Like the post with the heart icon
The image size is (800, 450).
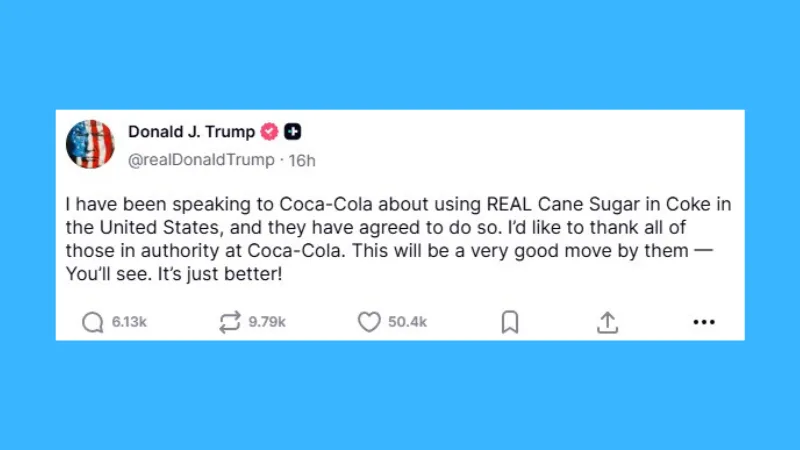coord(369,322)
